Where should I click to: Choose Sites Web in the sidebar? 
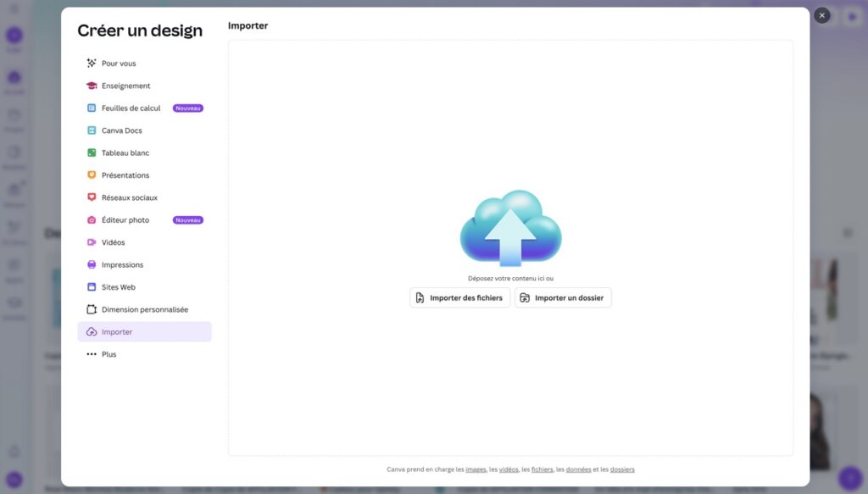coord(118,287)
